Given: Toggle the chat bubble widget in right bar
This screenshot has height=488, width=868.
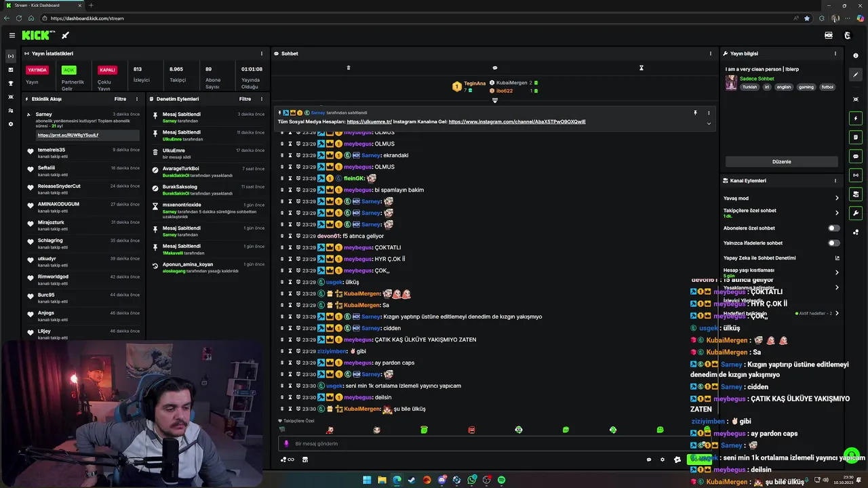Looking at the screenshot, I should click(856, 157).
